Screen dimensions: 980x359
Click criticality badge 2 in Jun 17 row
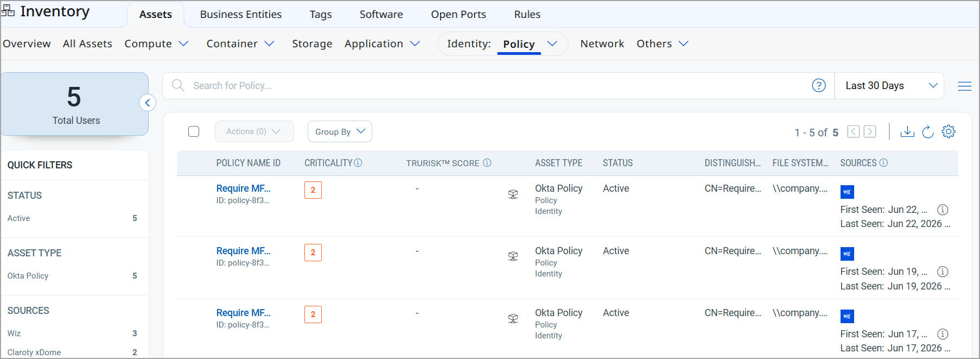pyautogui.click(x=313, y=314)
